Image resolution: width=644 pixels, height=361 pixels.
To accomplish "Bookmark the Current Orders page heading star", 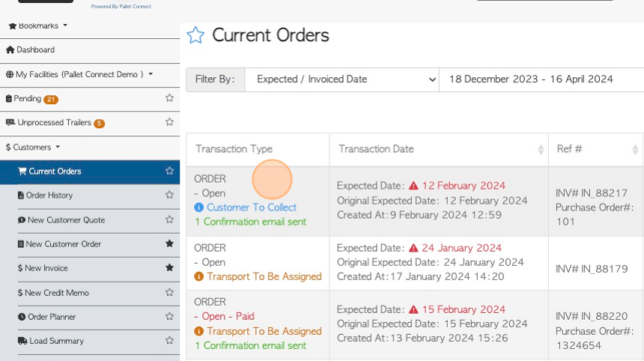I will tap(195, 35).
